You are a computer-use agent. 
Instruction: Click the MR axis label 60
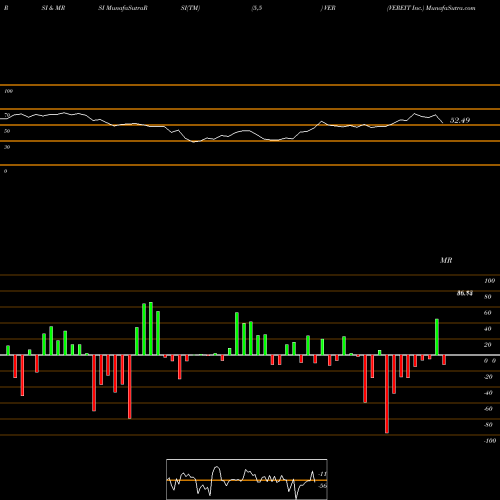coord(487,313)
